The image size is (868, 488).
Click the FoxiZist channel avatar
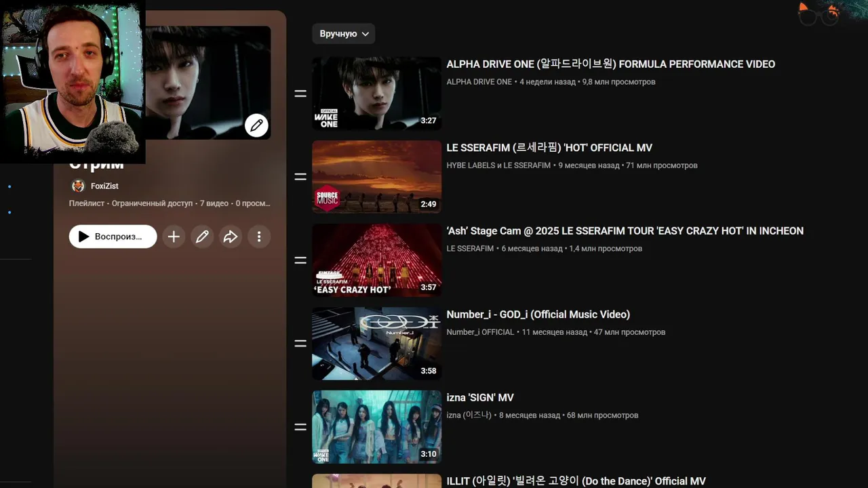tap(78, 186)
